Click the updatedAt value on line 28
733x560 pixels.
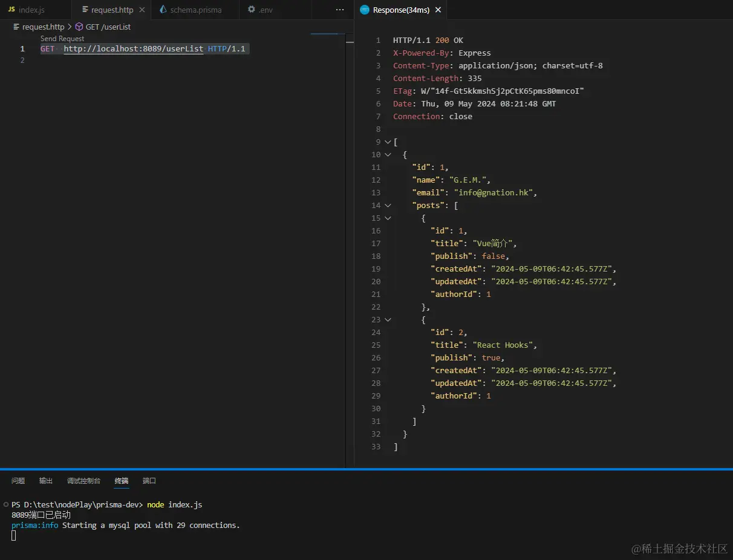[552, 383]
